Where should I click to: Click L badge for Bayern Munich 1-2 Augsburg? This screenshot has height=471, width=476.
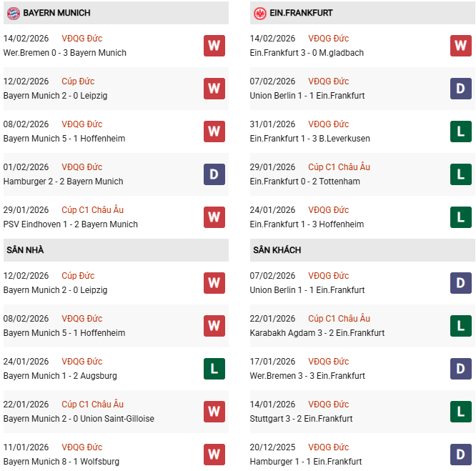tap(214, 369)
